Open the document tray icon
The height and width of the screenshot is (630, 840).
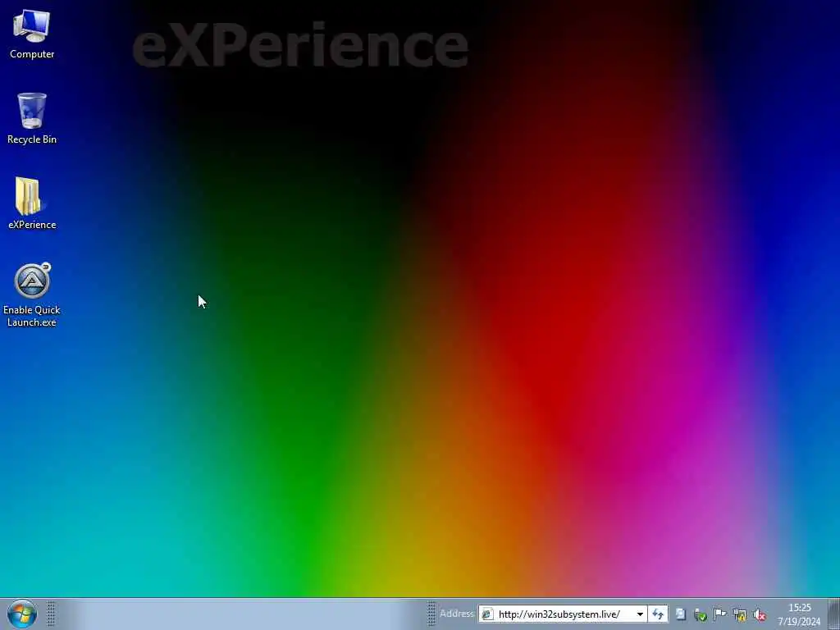[x=680, y=614]
